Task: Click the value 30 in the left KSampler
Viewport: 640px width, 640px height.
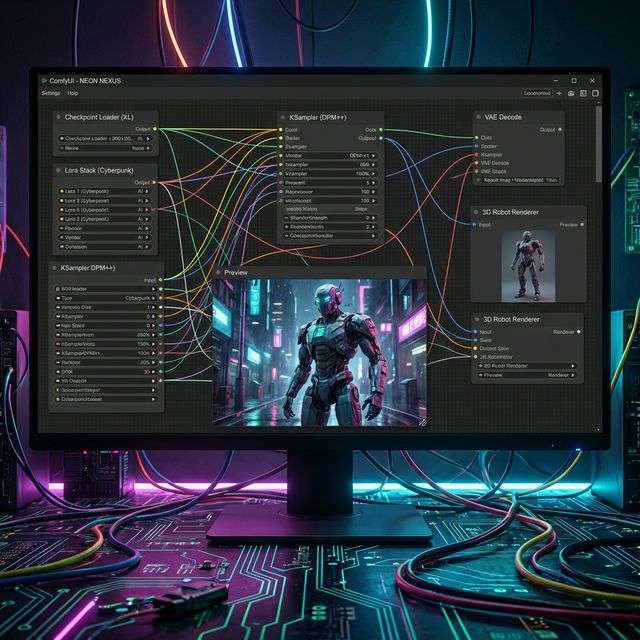Action: click(x=147, y=372)
